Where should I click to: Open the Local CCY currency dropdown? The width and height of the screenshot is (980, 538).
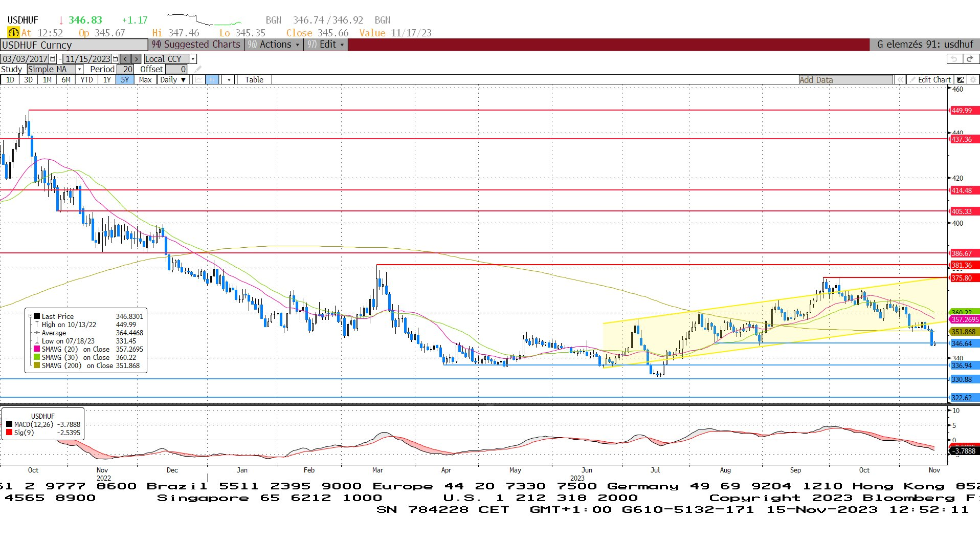point(193,59)
